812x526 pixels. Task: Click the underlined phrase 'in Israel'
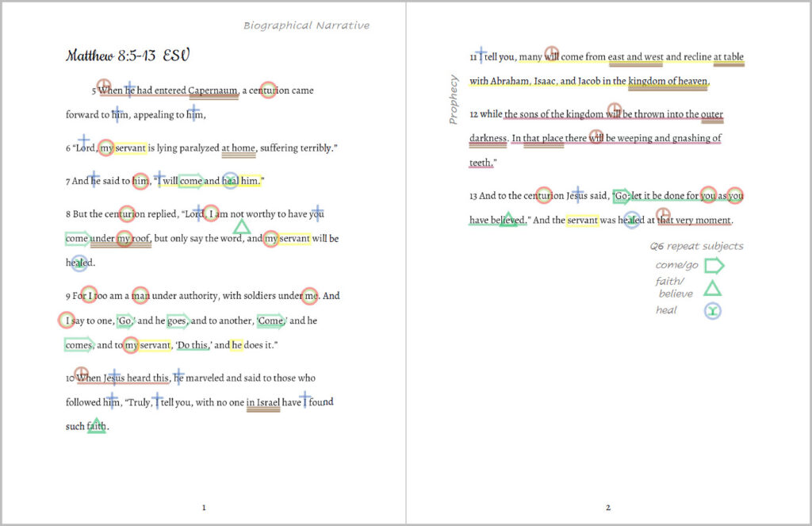[x=262, y=403]
